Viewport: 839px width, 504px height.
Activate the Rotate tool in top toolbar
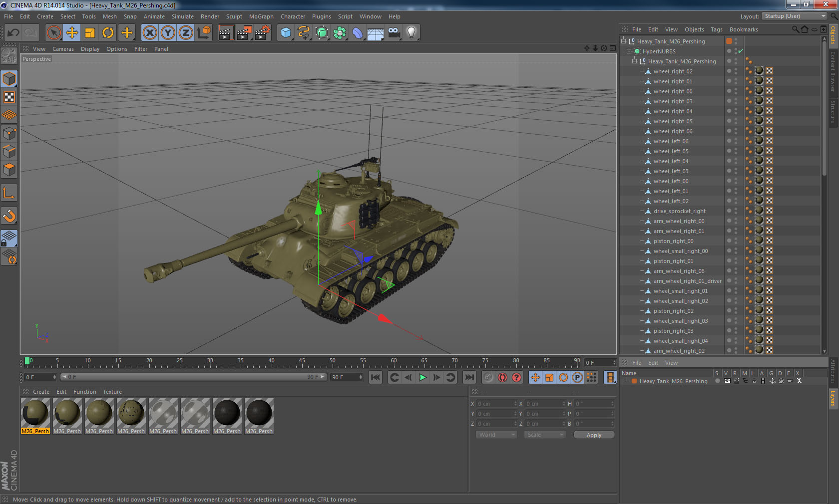108,33
